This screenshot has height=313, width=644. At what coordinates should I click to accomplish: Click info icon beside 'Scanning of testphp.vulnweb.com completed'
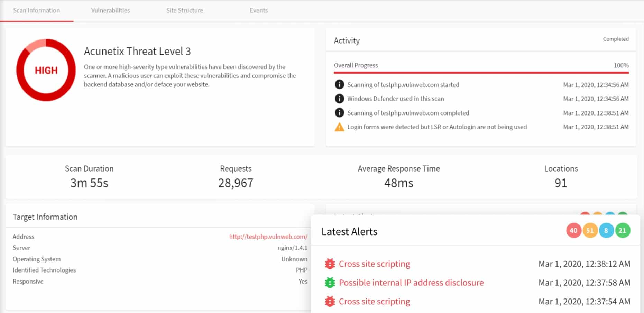[339, 113]
